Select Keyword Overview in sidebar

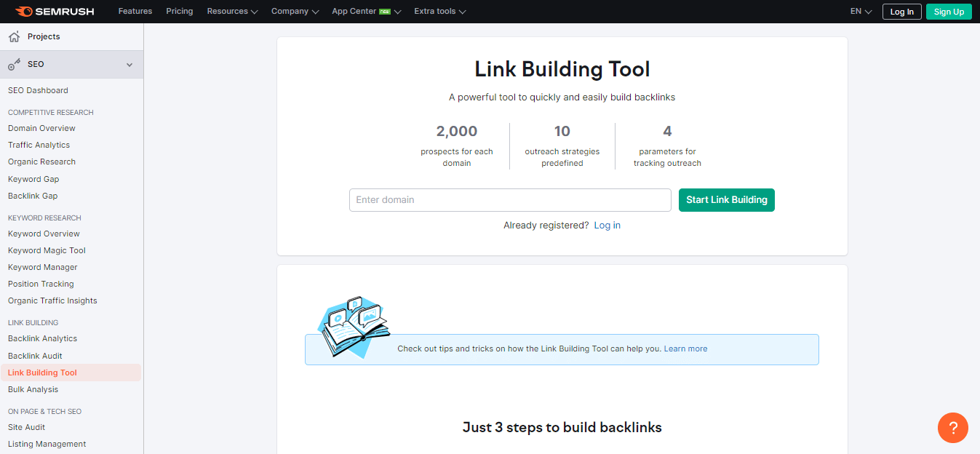coord(44,234)
